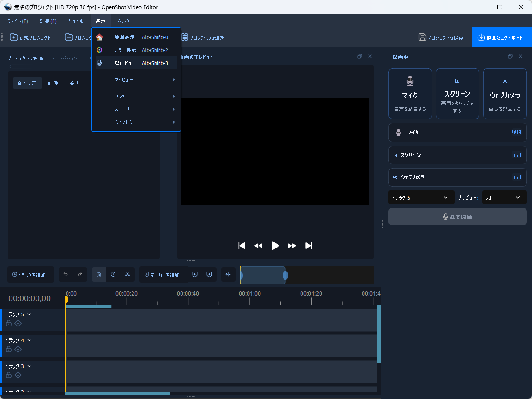This screenshot has height=399, width=532.
Task: Click マーカーを追加 button
Action: (163, 275)
